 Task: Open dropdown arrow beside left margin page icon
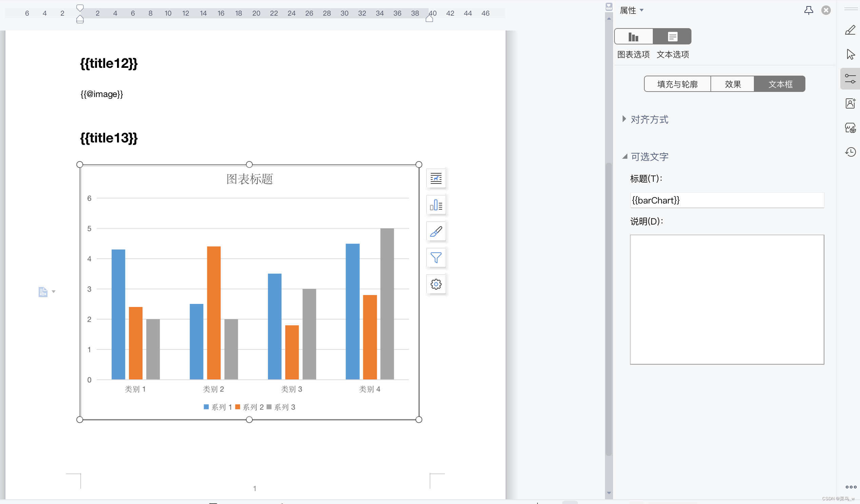click(54, 292)
